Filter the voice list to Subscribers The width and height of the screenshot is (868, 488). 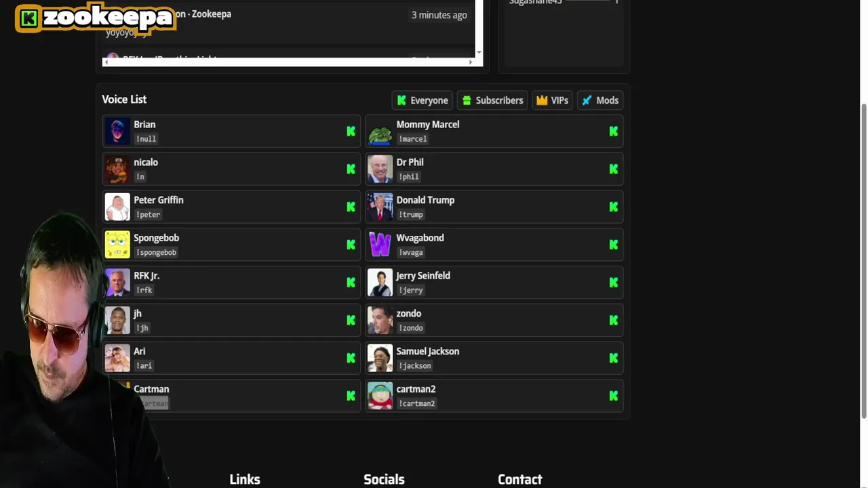(492, 100)
